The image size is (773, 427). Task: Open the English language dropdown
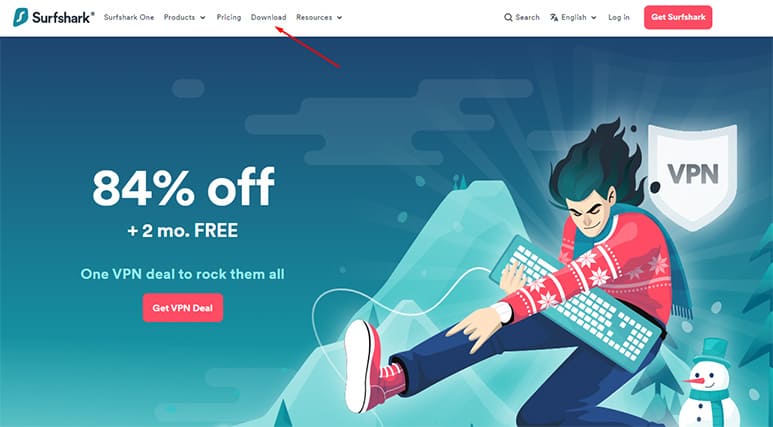573,17
